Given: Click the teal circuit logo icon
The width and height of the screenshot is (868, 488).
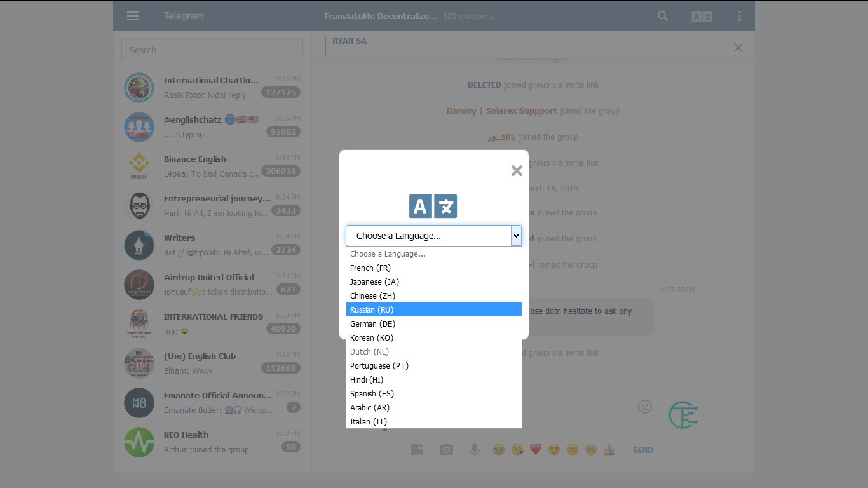Looking at the screenshot, I should click(x=683, y=415).
